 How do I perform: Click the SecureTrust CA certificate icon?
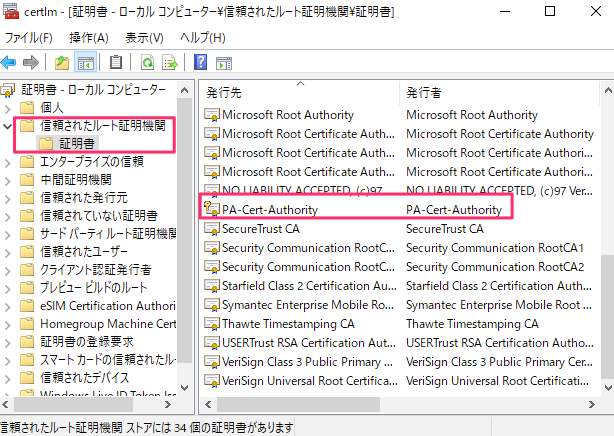click(212, 229)
